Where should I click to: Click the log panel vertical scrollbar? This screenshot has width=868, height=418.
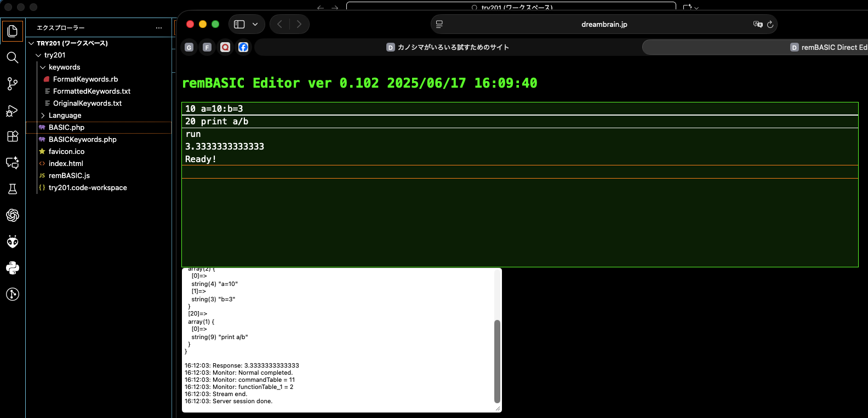tap(497, 360)
